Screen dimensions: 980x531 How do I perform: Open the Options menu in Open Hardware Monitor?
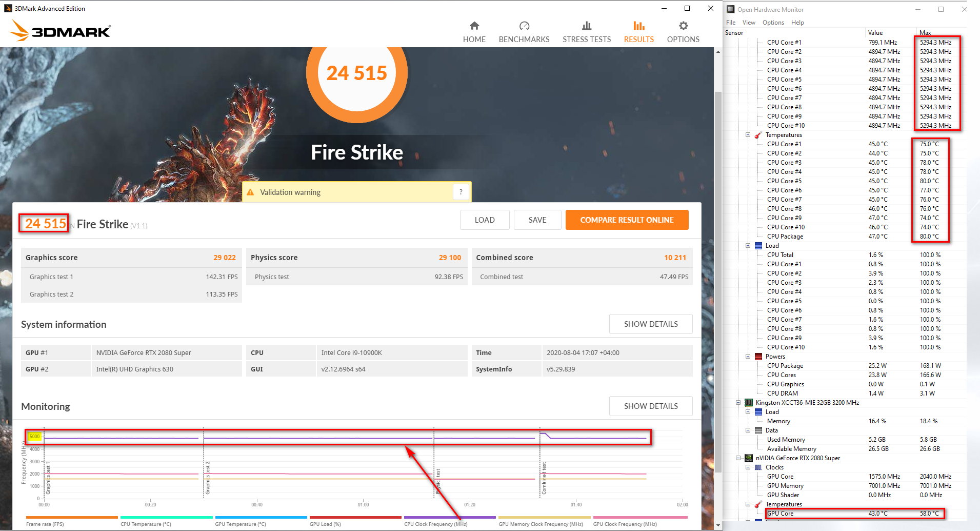tap(773, 23)
